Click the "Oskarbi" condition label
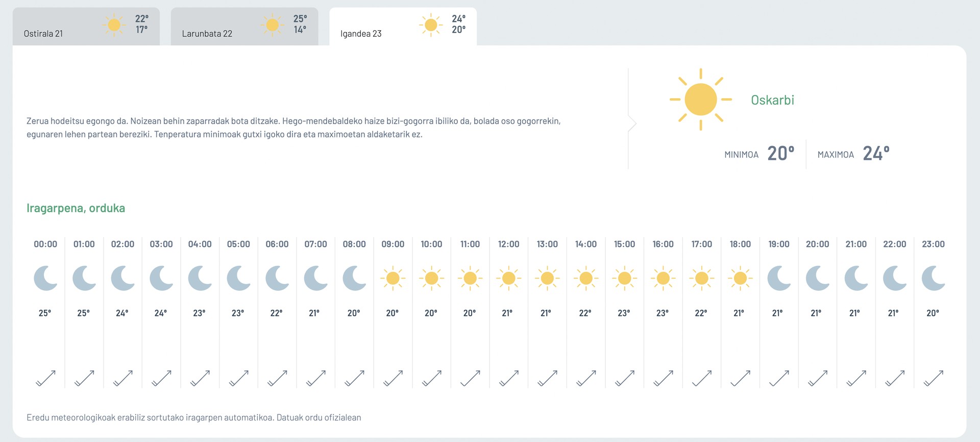The height and width of the screenshot is (442, 980). (x=772, y=100)
